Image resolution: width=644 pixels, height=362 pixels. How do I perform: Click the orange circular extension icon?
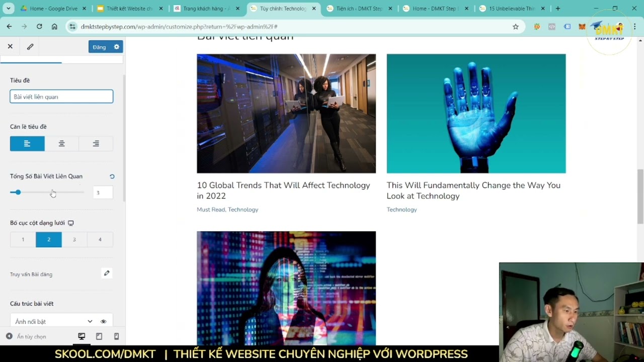click(537, 27)
